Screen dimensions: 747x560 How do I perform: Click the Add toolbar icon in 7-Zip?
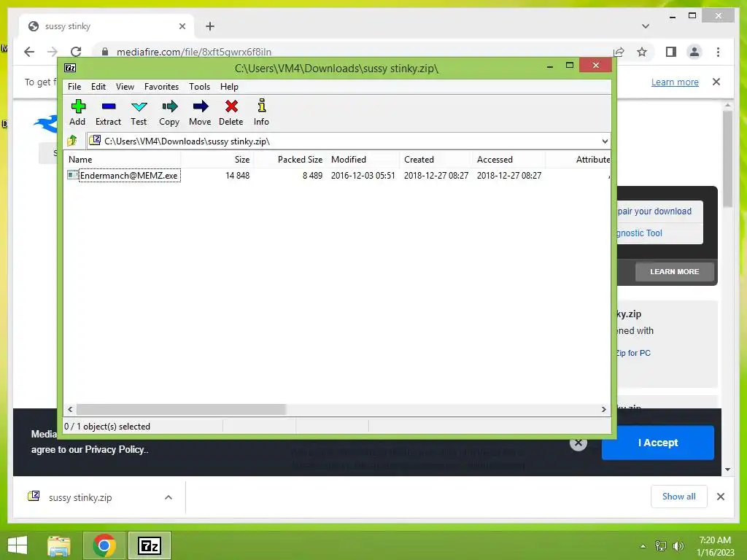(x=77, y=112)
